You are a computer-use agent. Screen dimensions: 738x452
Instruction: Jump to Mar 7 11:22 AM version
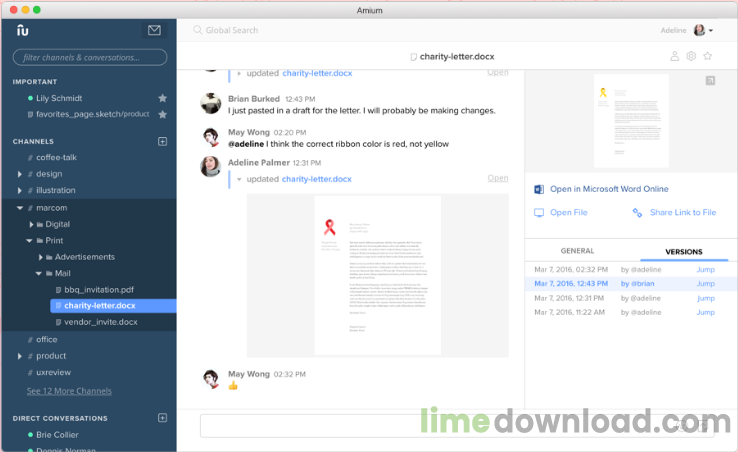705,312
